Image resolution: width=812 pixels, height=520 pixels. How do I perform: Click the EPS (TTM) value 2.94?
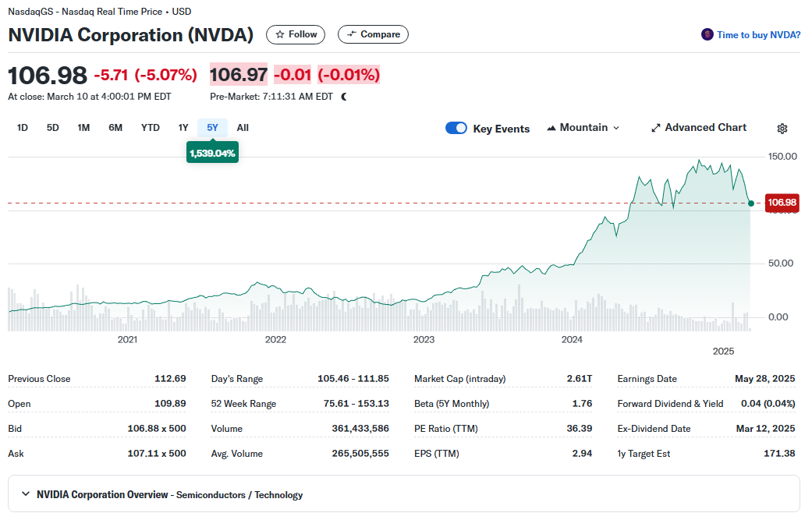pyautogui.click(x=583, y=453)
